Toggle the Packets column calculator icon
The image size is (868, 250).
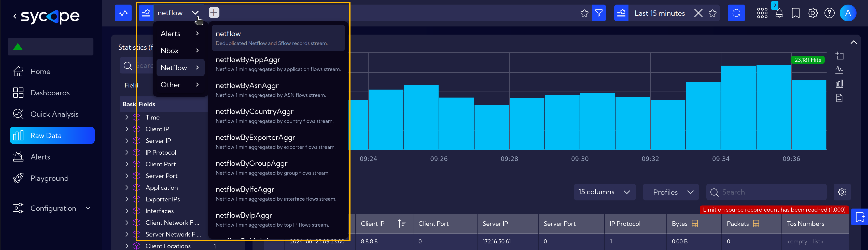pyautogui.click(x=756, y=224)
